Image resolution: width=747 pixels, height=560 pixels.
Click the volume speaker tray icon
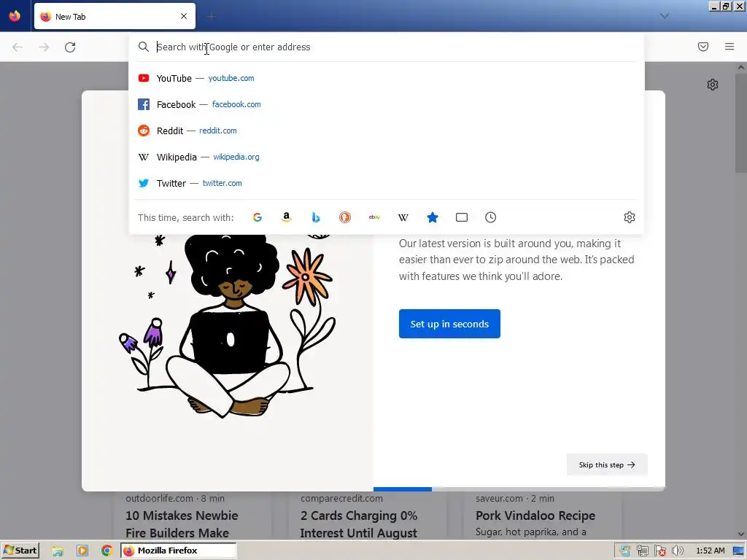pyautogui.click(x=678, y=551)
